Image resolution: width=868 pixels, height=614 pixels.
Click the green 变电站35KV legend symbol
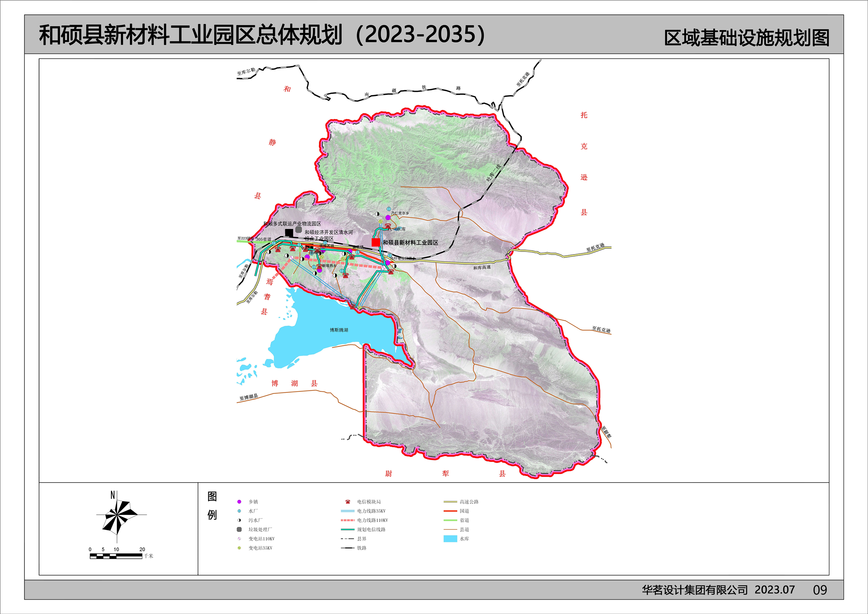click(239, 548)
